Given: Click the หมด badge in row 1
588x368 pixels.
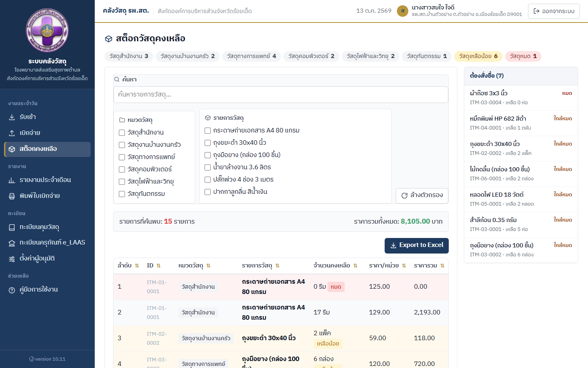Looking at the screenshot, I should coord(336,287).
